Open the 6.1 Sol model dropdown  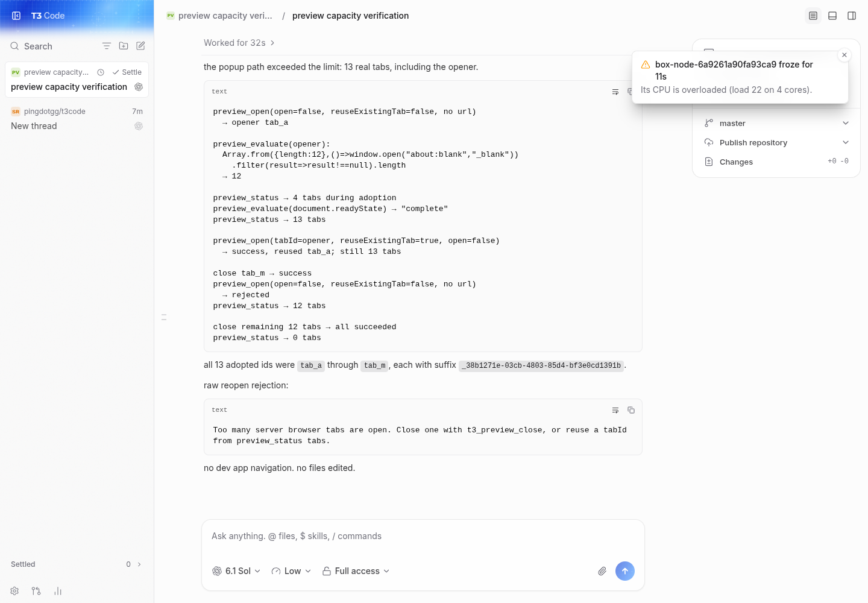[x=236, y=571]
